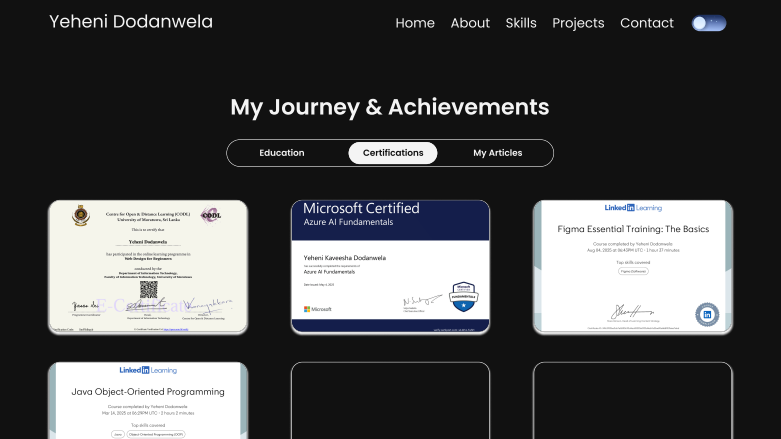The height and width of the screenshot is (439, 781).
Task: Click the LinkedIn seal on Figma certificate
Action: [707, 314]
